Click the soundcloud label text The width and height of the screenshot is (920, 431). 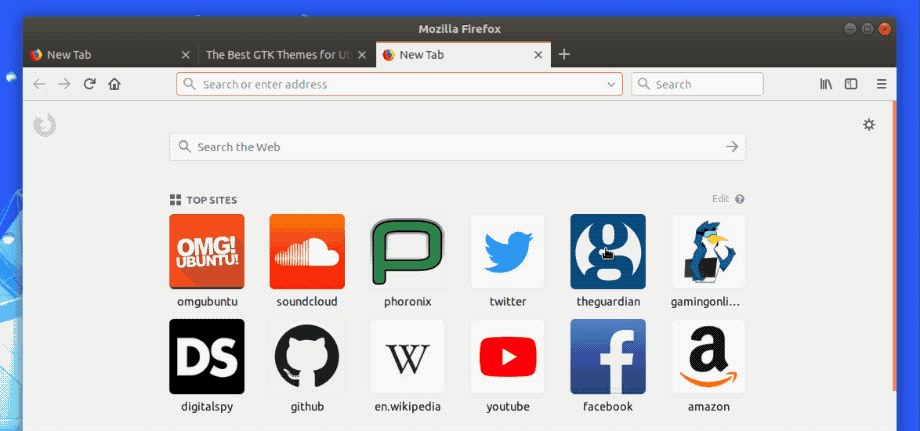[x=307, y=303]
